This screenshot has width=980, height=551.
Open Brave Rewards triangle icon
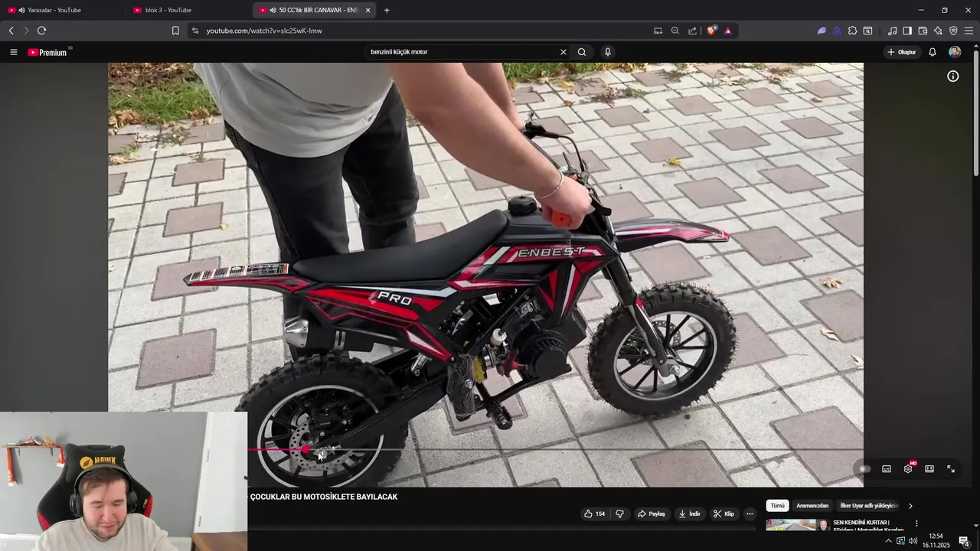coord(728,31)
